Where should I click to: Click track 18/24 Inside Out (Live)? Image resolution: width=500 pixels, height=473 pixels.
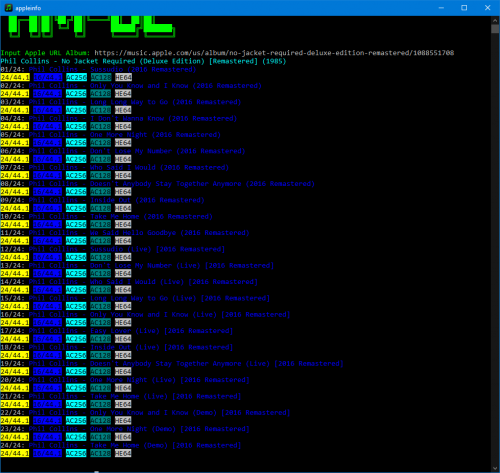[117, 347]
